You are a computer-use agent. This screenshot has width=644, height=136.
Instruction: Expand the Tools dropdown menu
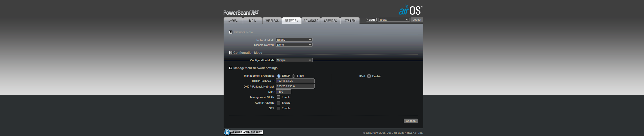394,20
